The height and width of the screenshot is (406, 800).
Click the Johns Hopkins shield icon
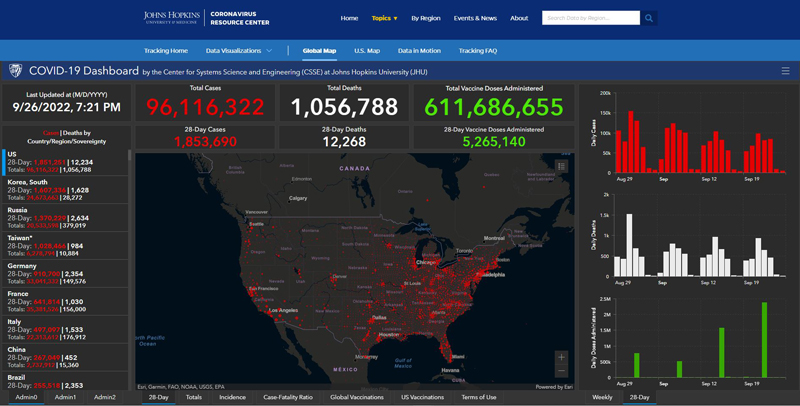(15, 71)
